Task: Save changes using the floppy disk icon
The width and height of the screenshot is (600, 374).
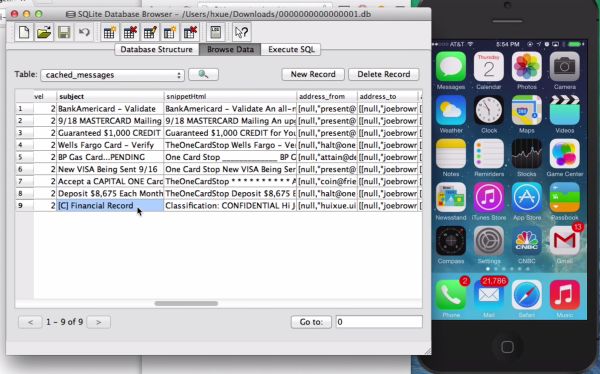Action: 64,32
